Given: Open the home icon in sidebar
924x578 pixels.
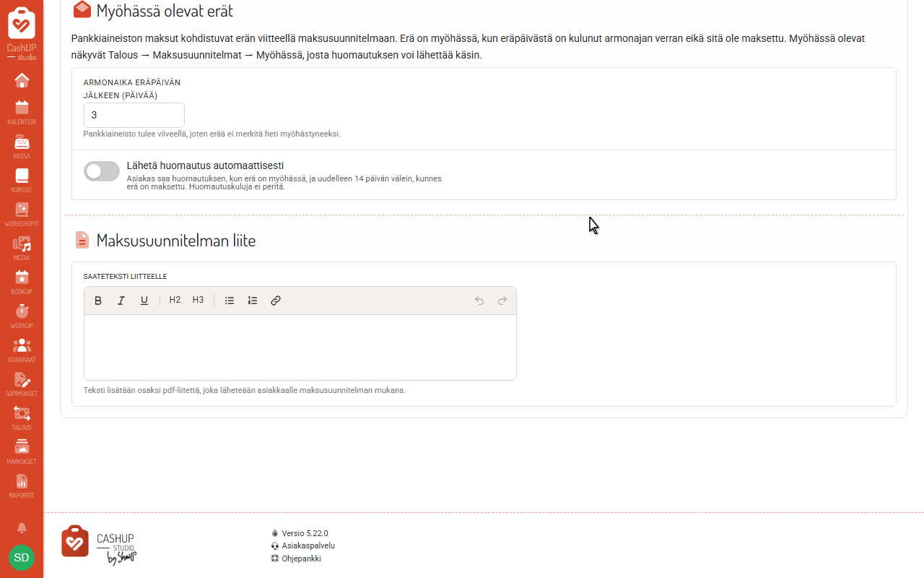Looking at the screenshot, I should click(22, 80).
